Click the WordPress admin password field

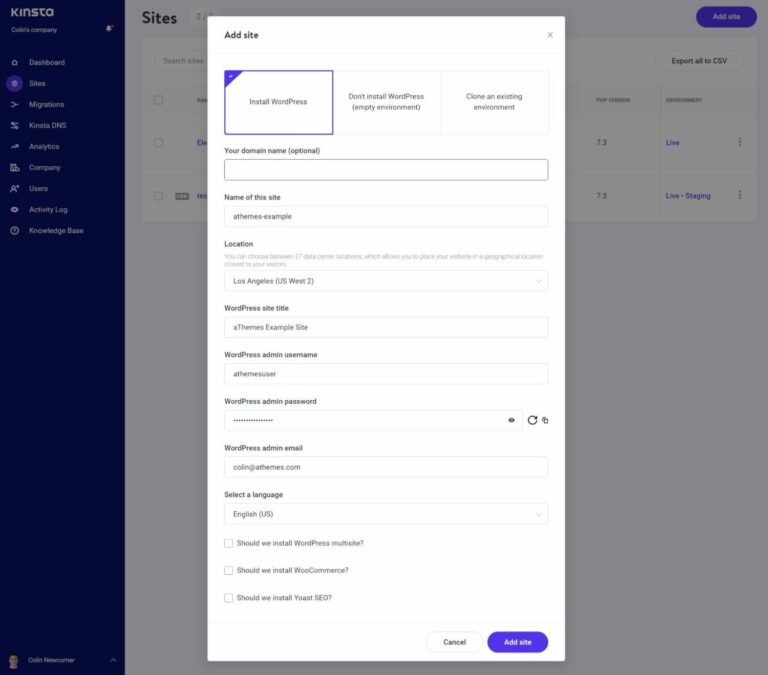pos(373,421)
